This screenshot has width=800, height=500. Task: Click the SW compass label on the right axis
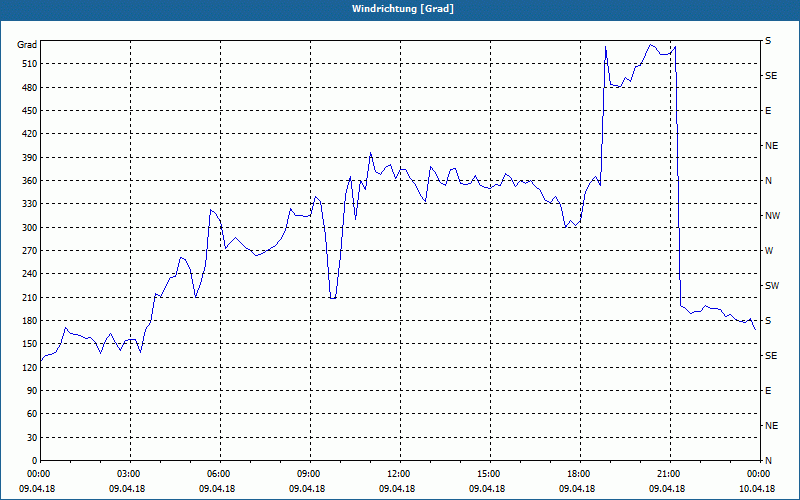[x=772, y=286]
